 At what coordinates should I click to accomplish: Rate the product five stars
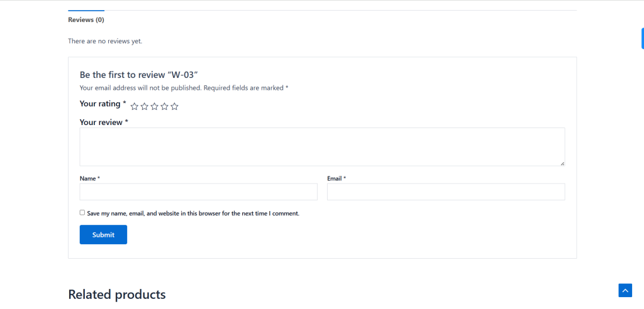pos(175,107)
